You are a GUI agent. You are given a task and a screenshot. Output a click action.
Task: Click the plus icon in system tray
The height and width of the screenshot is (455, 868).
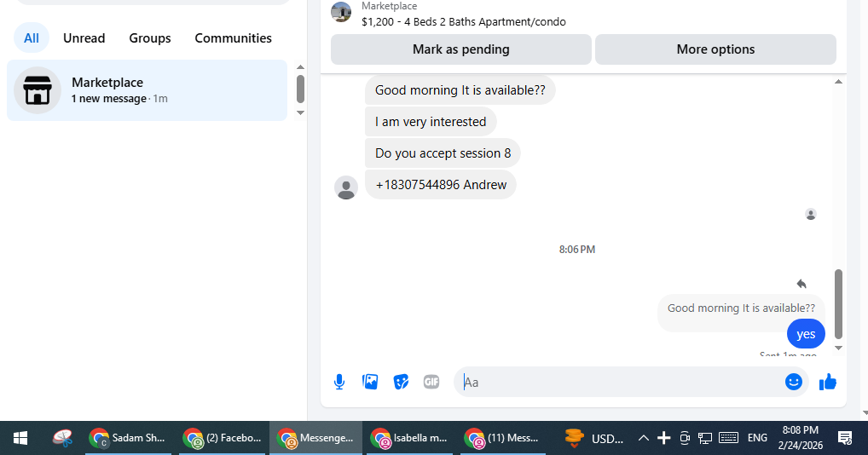663,439
